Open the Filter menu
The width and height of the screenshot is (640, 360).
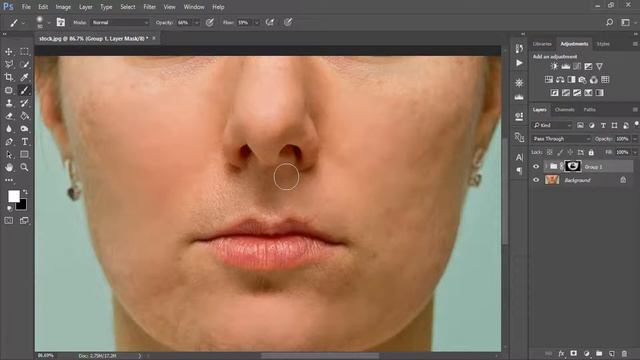tap(149, 7)
